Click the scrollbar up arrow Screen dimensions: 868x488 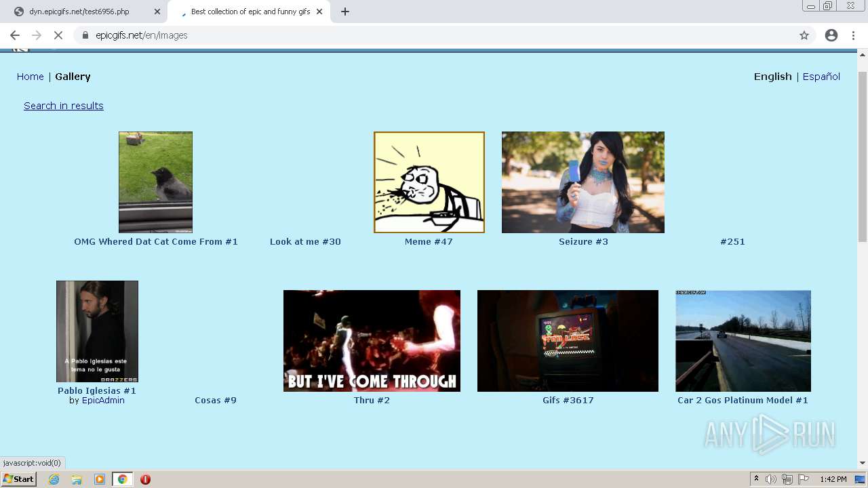[863, 54]
